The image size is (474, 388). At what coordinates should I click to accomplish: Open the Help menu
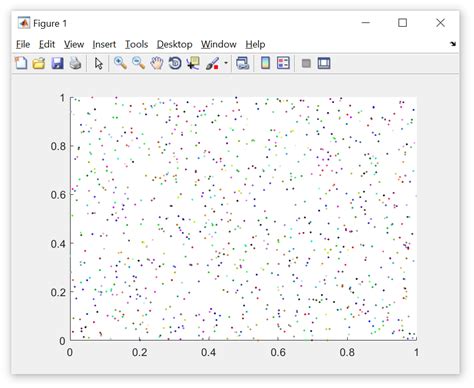255,44
